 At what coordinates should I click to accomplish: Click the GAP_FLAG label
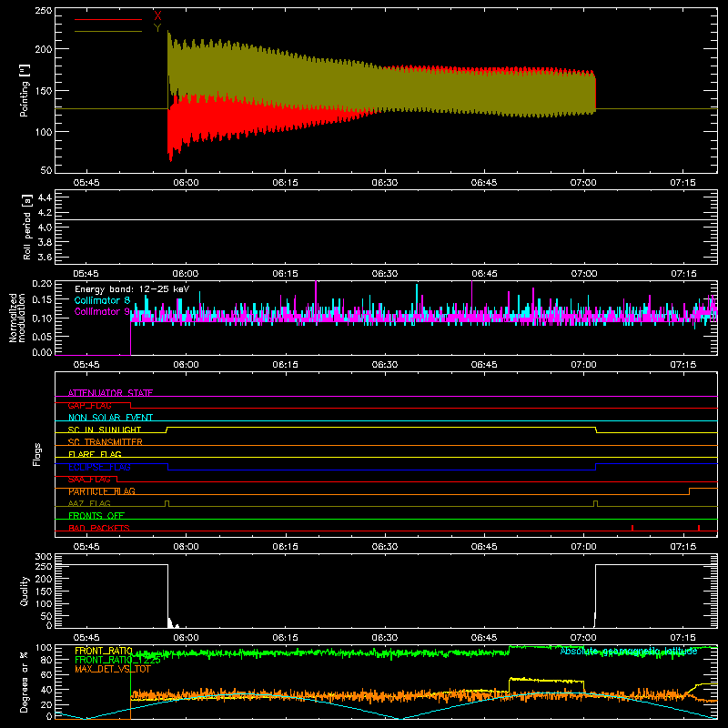89,405
